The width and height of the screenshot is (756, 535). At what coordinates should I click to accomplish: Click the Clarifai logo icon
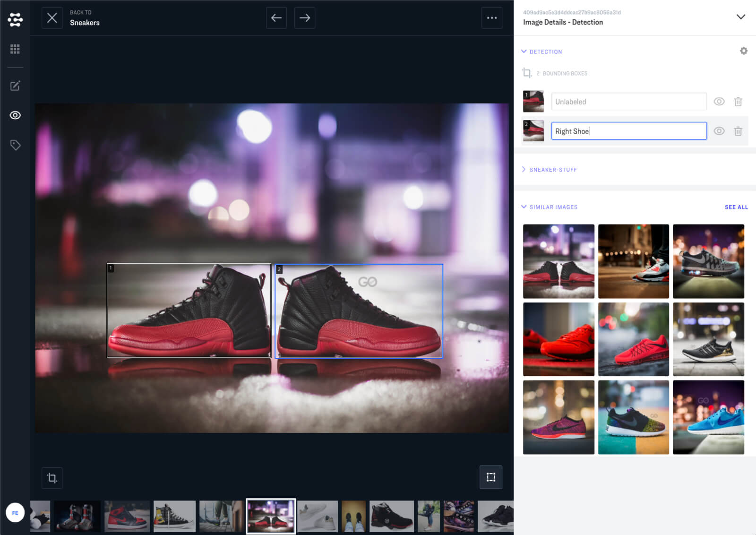(15, 19)
